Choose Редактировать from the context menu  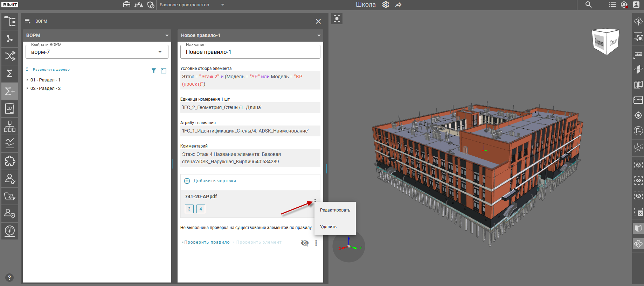coord(335,210)
